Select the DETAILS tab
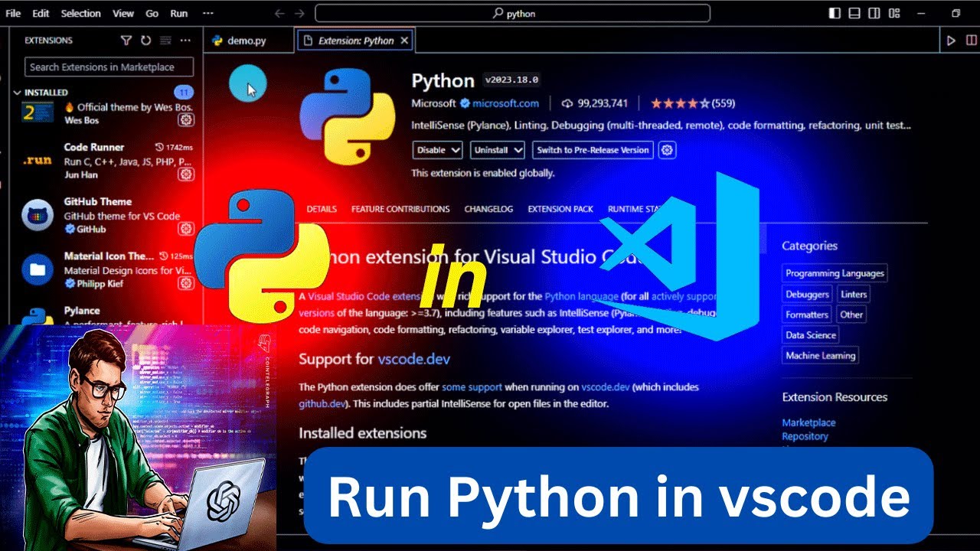This screenshot has width=980, height=551. pyautogui.click(x=322, y=209)
